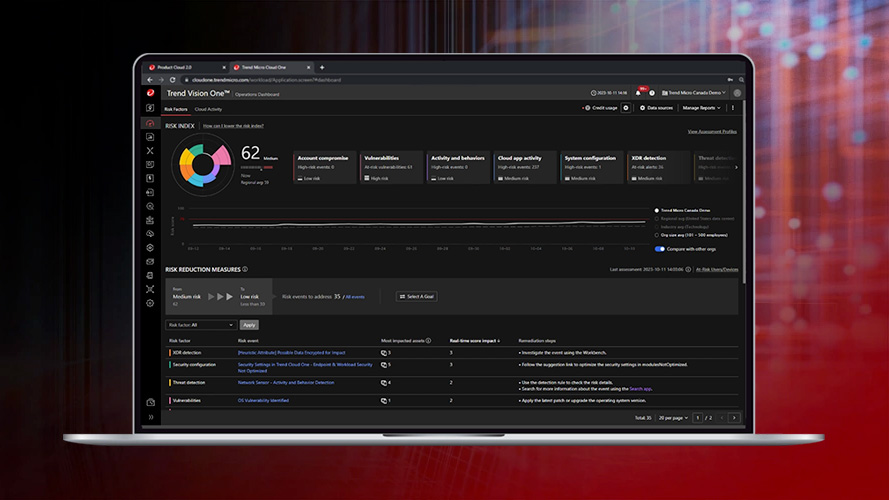Open the three-dot more options menu
This screenshot has width=889, height=500.
click(733, 108)
